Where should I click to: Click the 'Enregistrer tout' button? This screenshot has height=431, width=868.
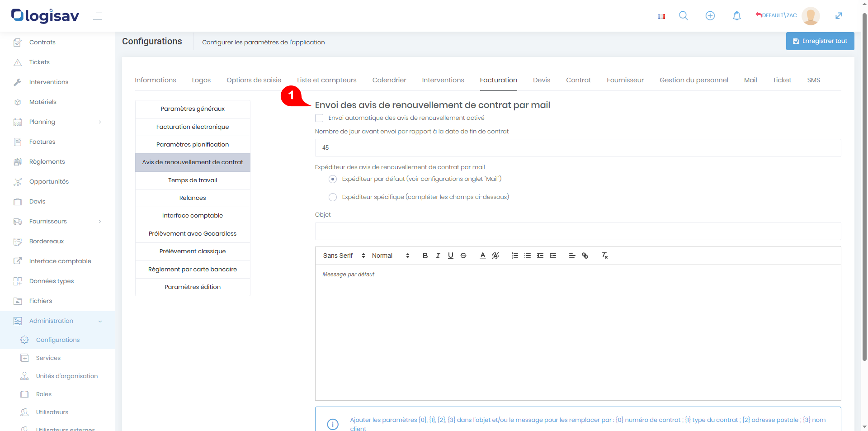[x=820, y=41]
